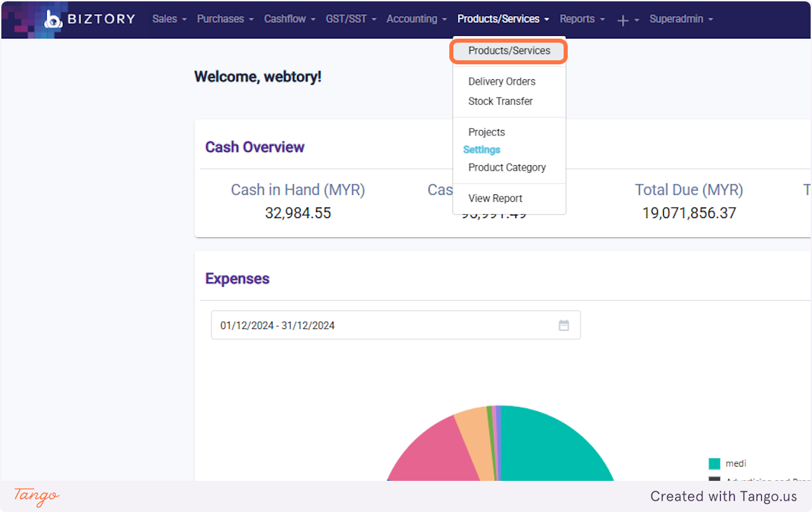Image resolution: width=812 pixels, height=512 pixels.
Task: Click the medi legend label
Action: pos(736,464)
